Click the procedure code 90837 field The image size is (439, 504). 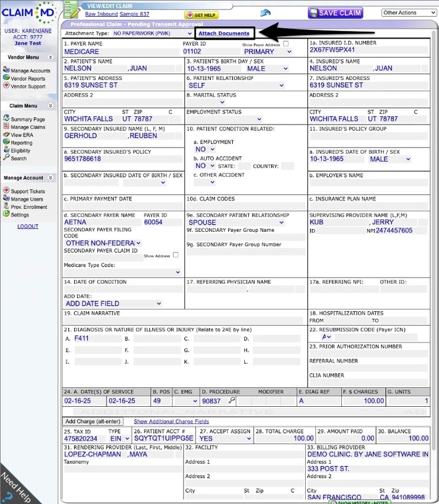pyautogui.click(x=214, y=401)
